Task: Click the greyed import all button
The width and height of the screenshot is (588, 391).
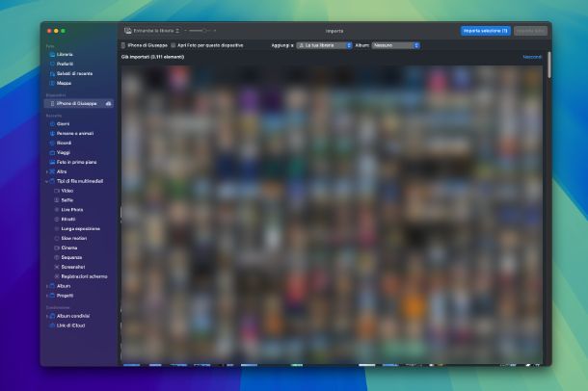Action: [x=530, y=31]
